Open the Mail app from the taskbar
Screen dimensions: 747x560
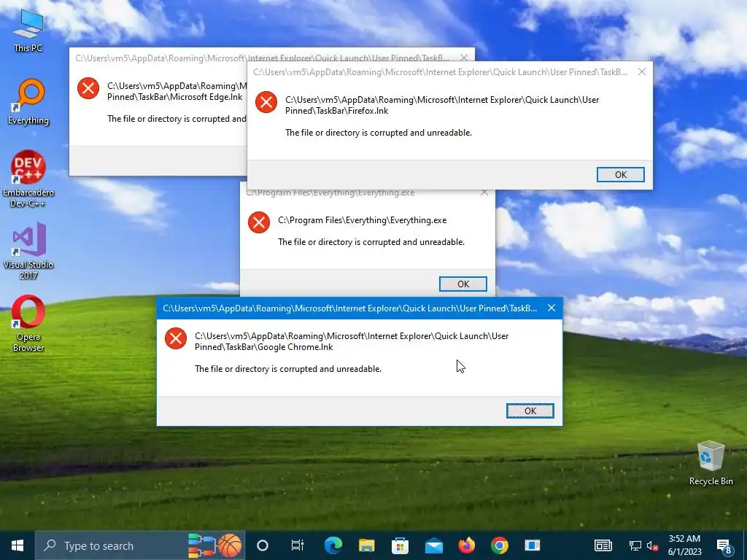click(x=433, y=545)
